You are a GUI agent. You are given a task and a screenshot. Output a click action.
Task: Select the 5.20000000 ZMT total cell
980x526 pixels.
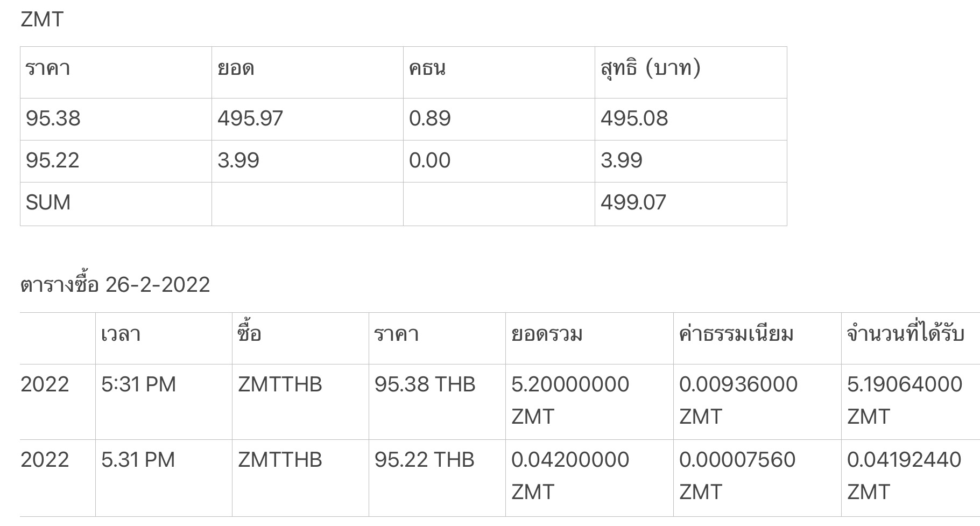[589, 402]
